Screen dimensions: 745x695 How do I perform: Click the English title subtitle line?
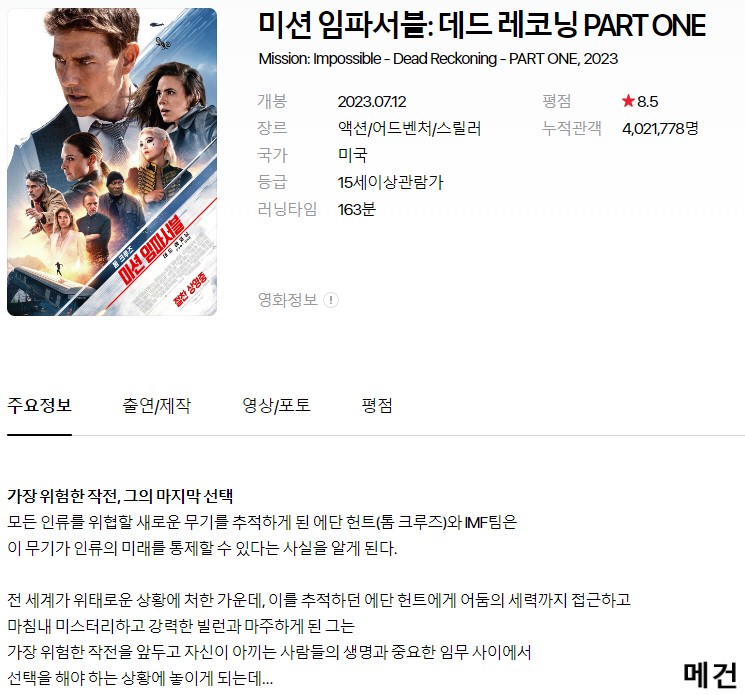pyautogui.click(x=438, y=59)
